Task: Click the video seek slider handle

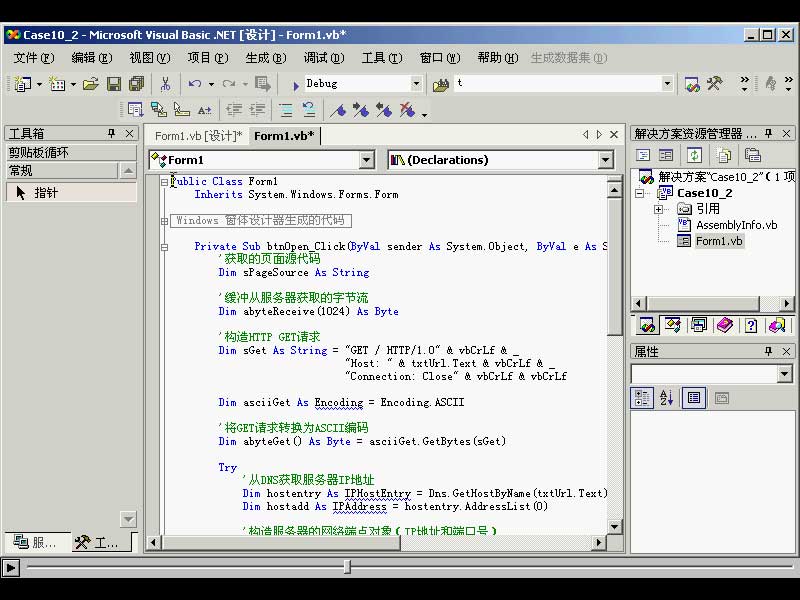Action: pos(347,566)
